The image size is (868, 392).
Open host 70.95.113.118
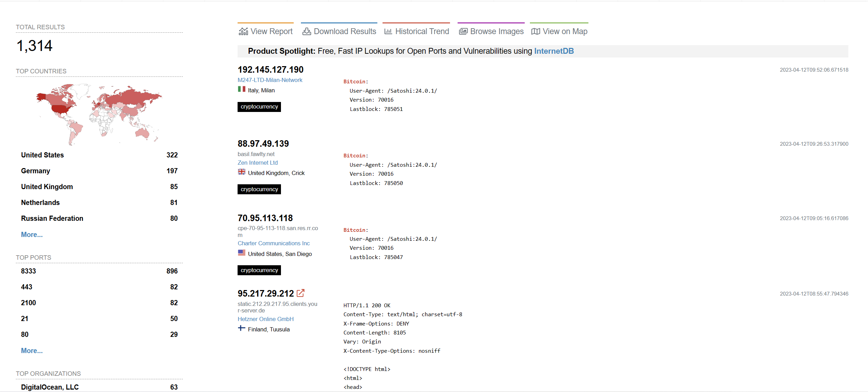[x=265, y=218]
